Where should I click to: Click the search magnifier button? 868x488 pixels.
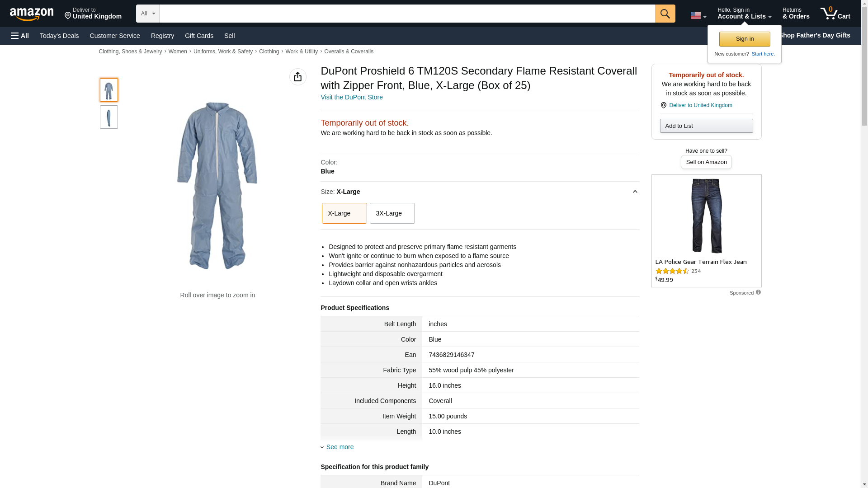coord(665,14)
